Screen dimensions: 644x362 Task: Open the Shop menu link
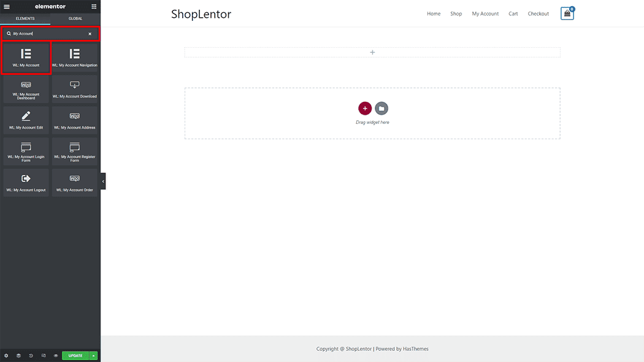point(456,13)
